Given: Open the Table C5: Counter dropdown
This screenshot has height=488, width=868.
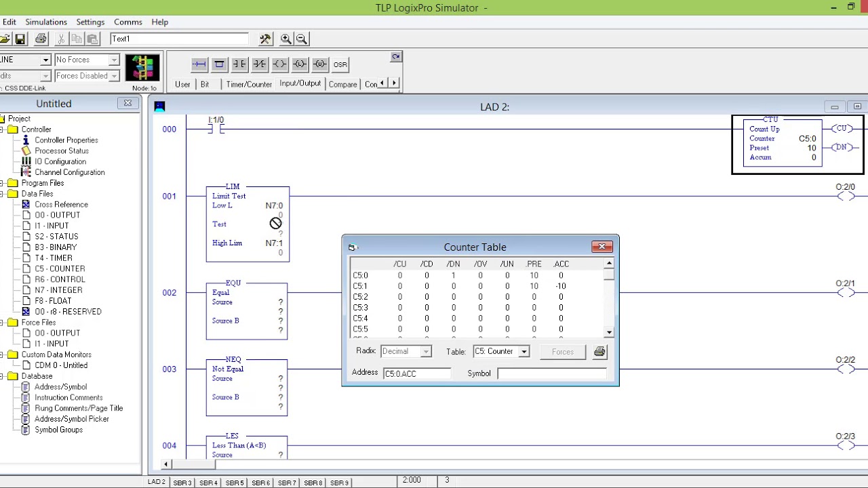Looking at the screenshot, I should [x=524, y=352].
